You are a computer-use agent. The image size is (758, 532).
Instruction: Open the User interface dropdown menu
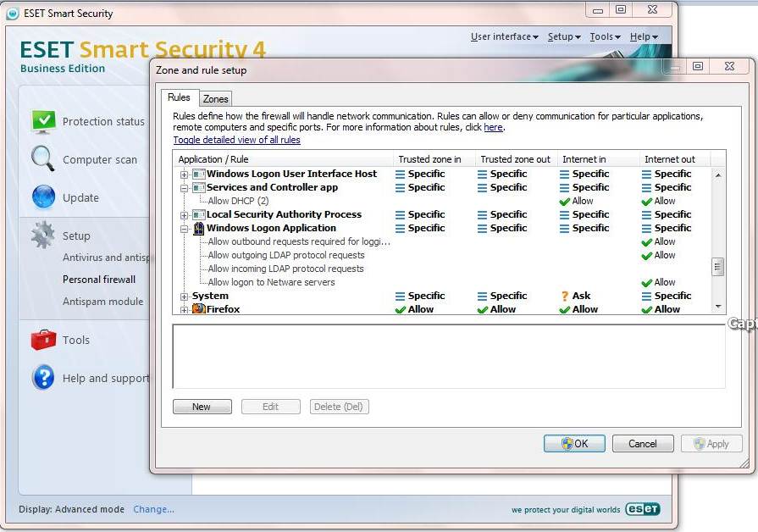(x=504, y=36)
